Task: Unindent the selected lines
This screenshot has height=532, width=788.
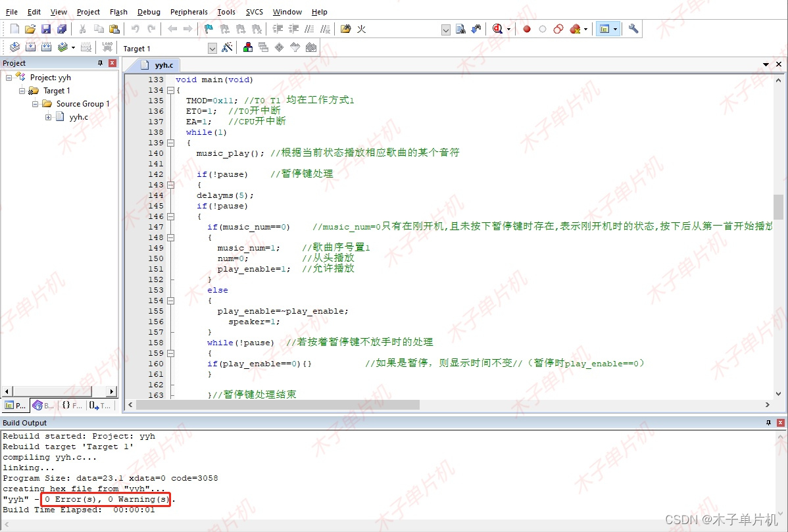Action: point(293,29)
